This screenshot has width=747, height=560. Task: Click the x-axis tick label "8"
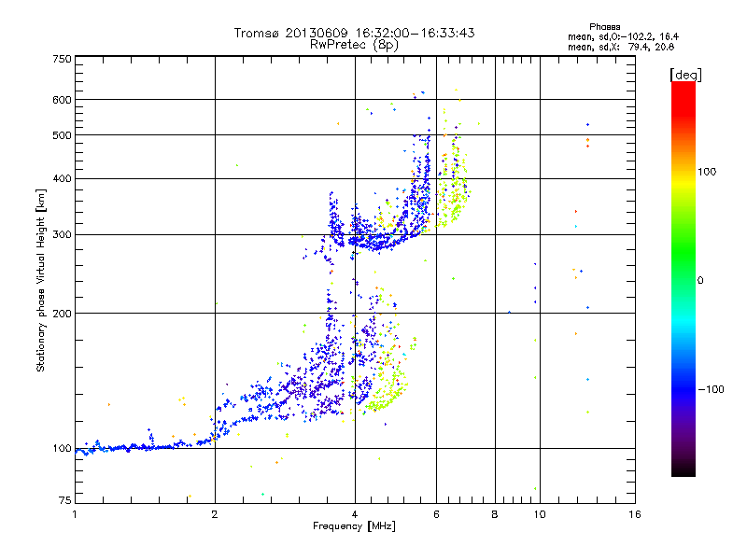pos(495,514)
